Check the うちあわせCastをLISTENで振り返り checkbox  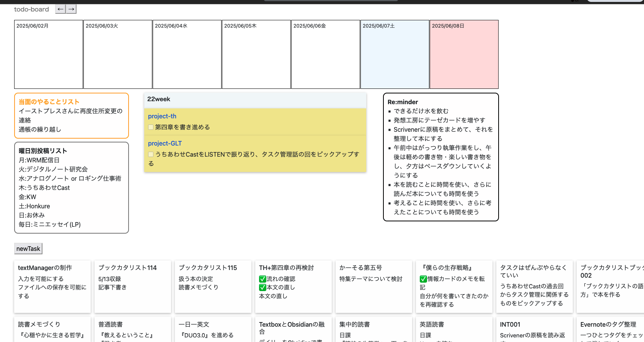(x=151, y=154)
